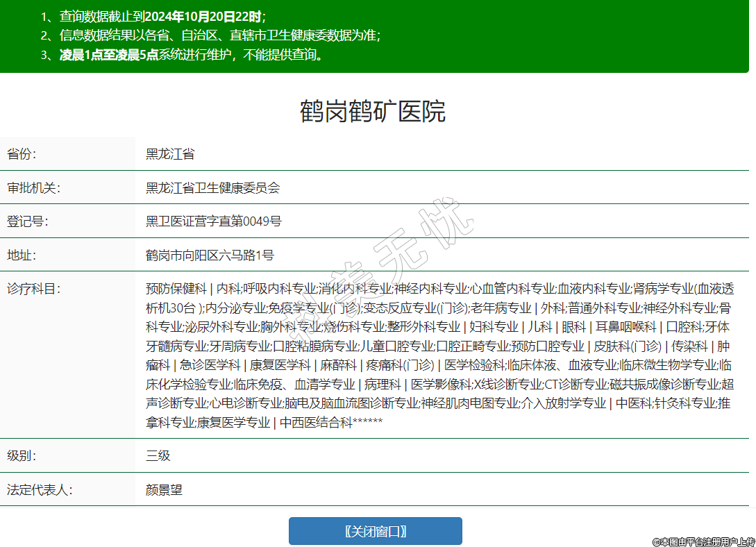Click the maintenance notice 凌晨1点至凌晨5点
This screenshot has height=547, width=756.
click(109, 56)
